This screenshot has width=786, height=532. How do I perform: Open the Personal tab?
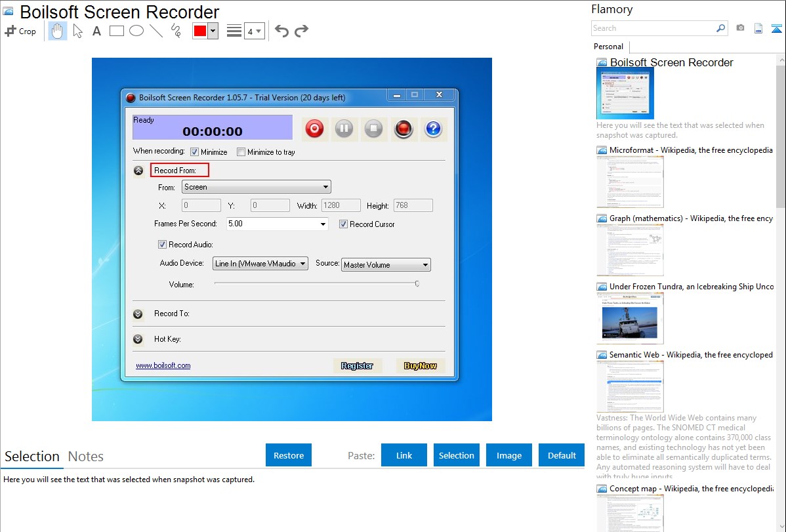click(608, 47)
